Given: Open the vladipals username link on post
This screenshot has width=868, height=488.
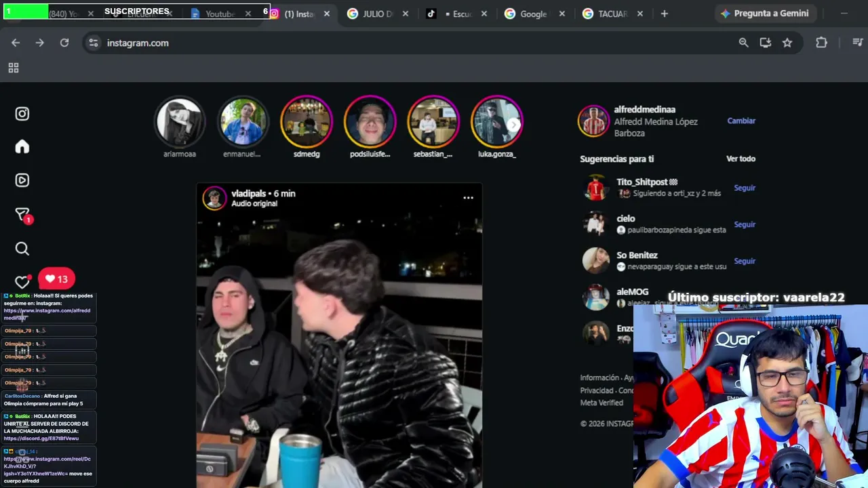Looking at the screenshot, I should pyautogui.click(x=249, y=193).
